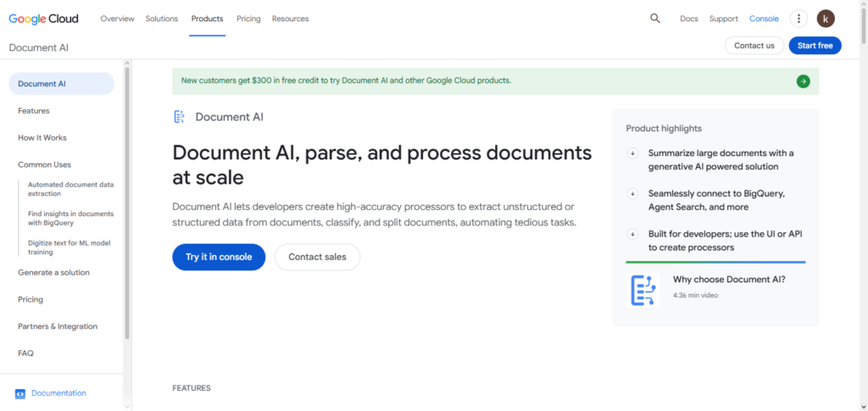
Task: Click the green arrow in the free credit banner
Action: 804,81
